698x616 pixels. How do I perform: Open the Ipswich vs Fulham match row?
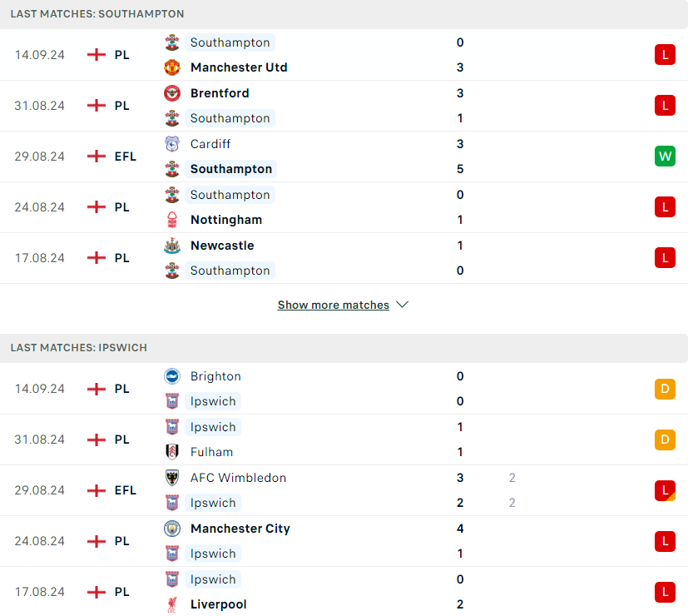[x=344, y=440]
